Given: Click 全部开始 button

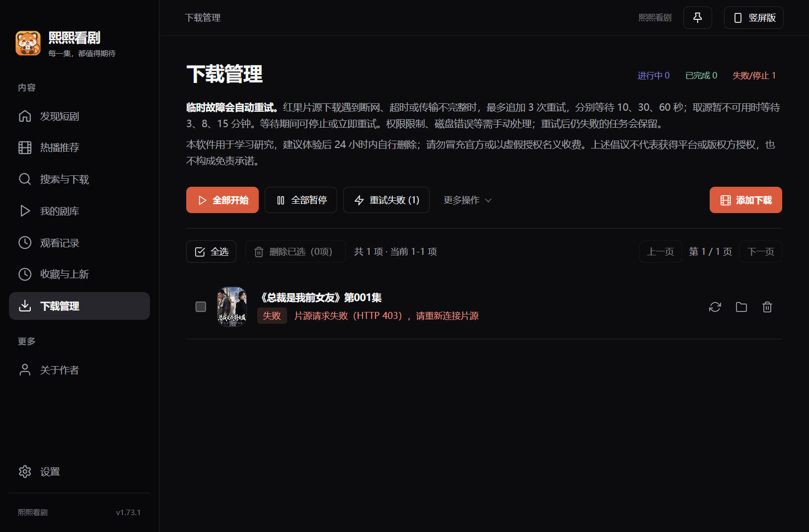Looking at the screenshot, I should pyautogui.click(x=222, y=200).
